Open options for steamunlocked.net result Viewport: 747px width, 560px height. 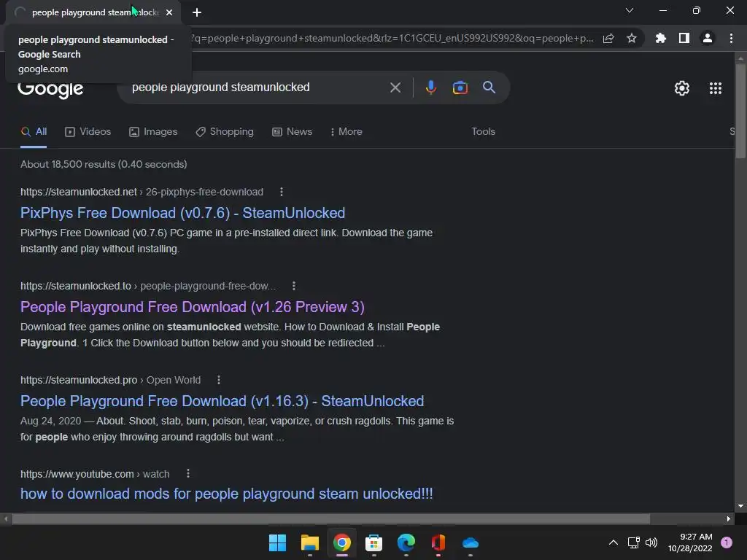(x=282, y=192)
